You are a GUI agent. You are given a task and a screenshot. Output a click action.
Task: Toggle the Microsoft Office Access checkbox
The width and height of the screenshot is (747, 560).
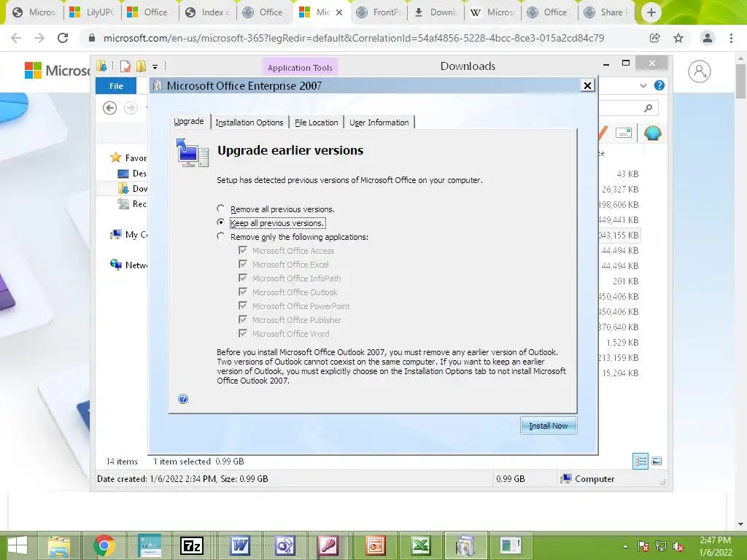243,250
